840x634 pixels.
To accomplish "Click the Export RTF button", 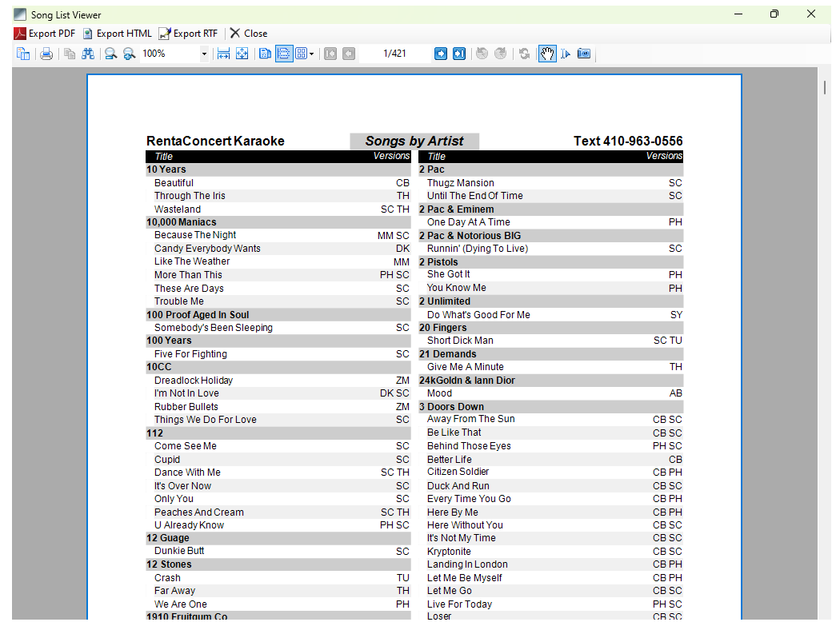I will coord(188,34).
